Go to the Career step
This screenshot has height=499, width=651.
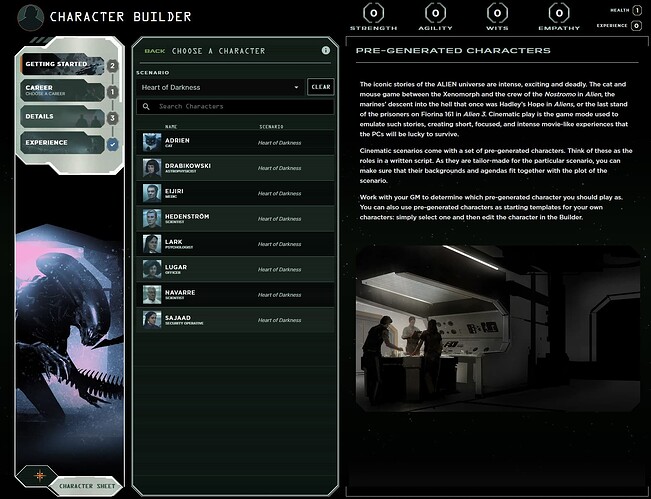[x=62, y=91]
